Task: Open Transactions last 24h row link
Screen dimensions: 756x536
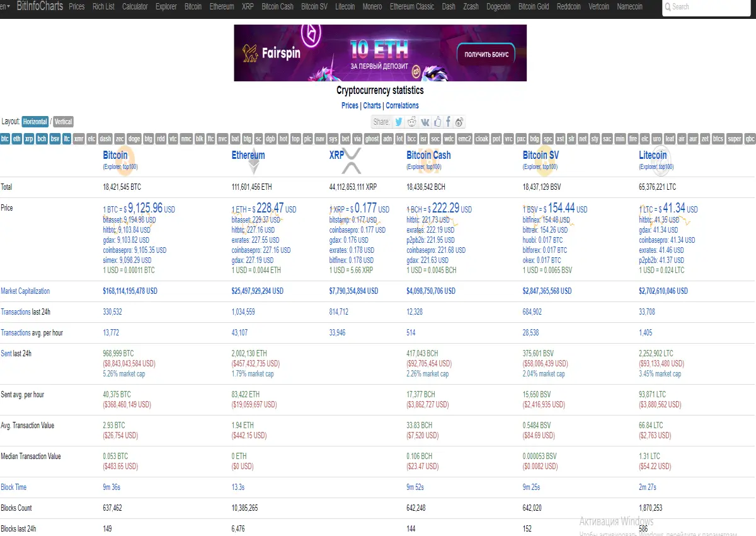Action: click(x=15, y=312)
